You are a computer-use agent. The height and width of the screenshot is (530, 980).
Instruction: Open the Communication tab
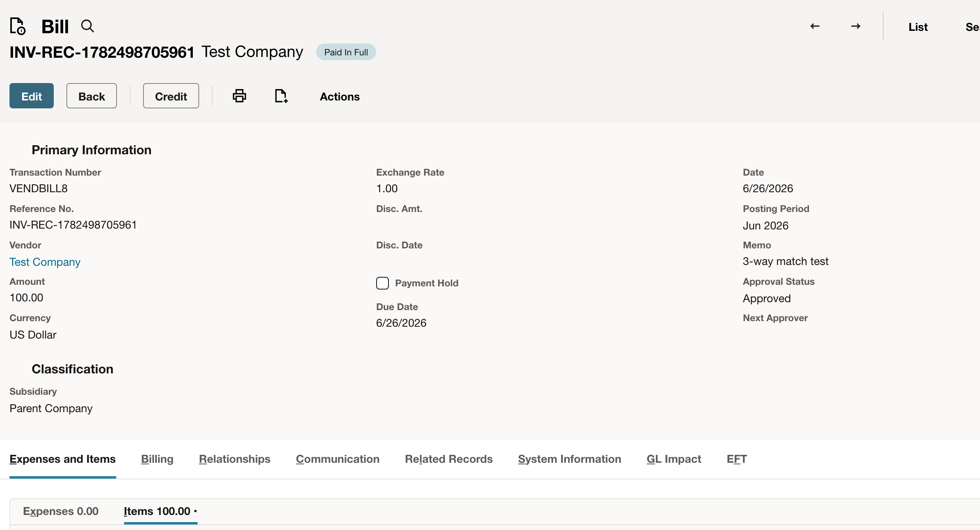(x=338, y=459)
